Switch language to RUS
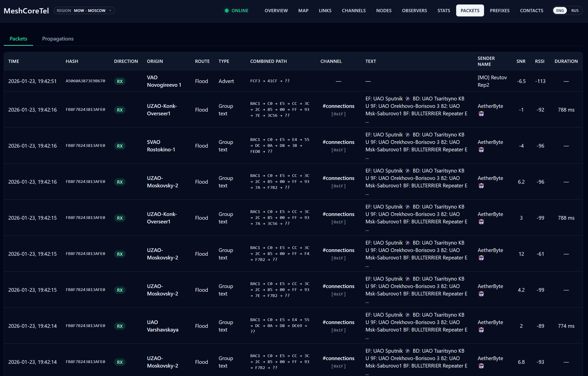 pos(575,10)
